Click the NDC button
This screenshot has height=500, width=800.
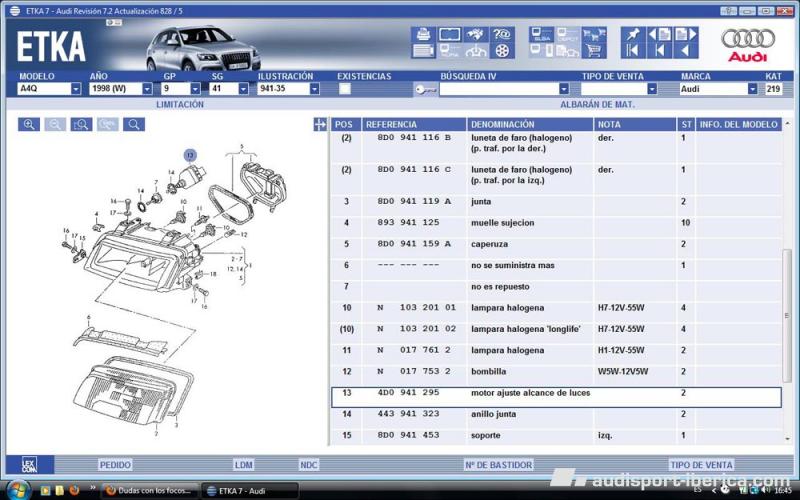[309, 465]
